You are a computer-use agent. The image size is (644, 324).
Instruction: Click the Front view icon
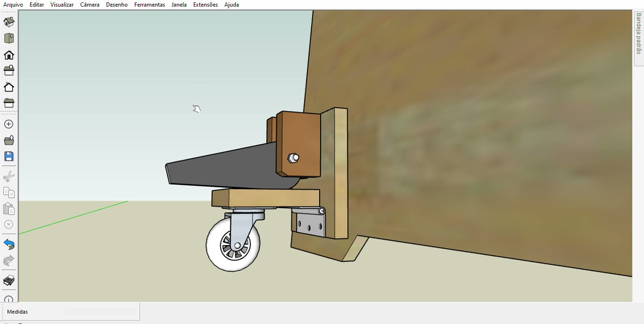pyautogui.click(x=9, y=55)
